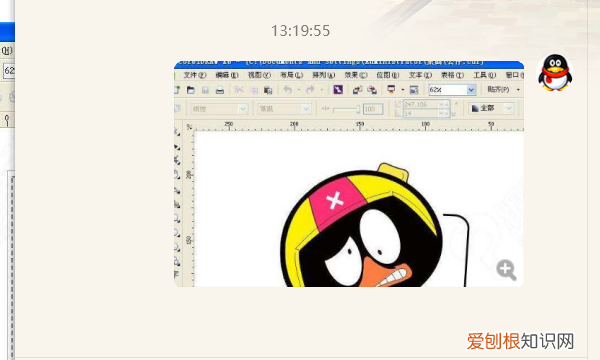Open the 表格 menu
This screenshot has width=600, height=360.
click(x=452, y=75)
